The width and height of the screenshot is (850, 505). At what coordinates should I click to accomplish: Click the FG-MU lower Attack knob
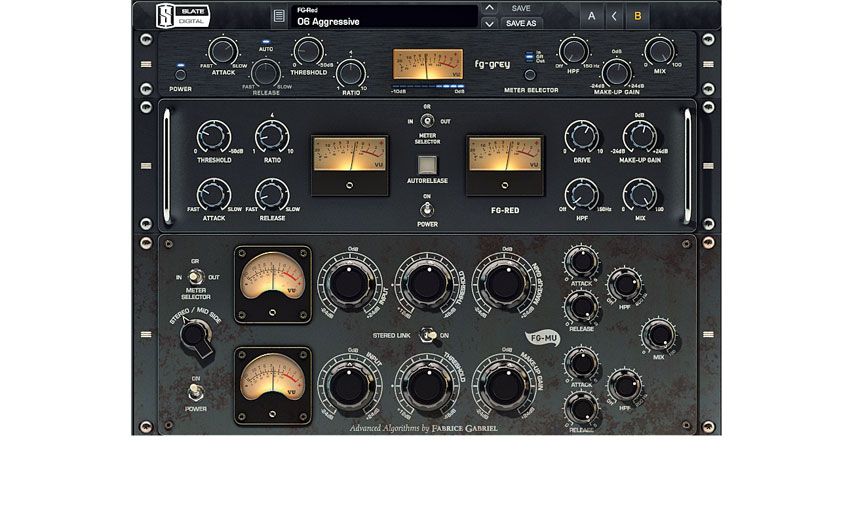[x=582, y=364]
